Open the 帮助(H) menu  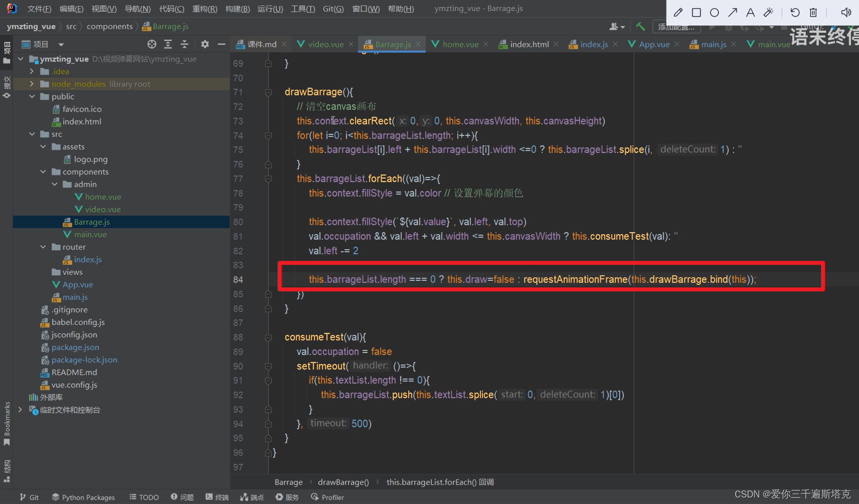[x=401, y=9]
